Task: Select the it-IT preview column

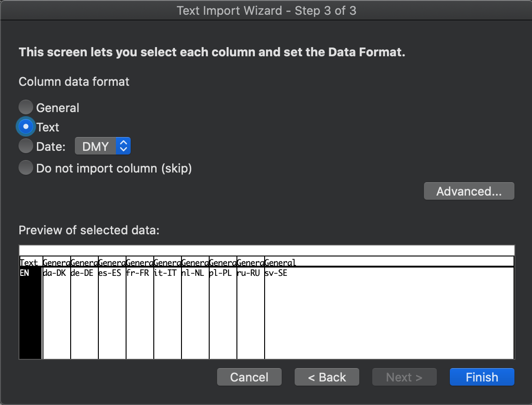Action: (168, 313)
